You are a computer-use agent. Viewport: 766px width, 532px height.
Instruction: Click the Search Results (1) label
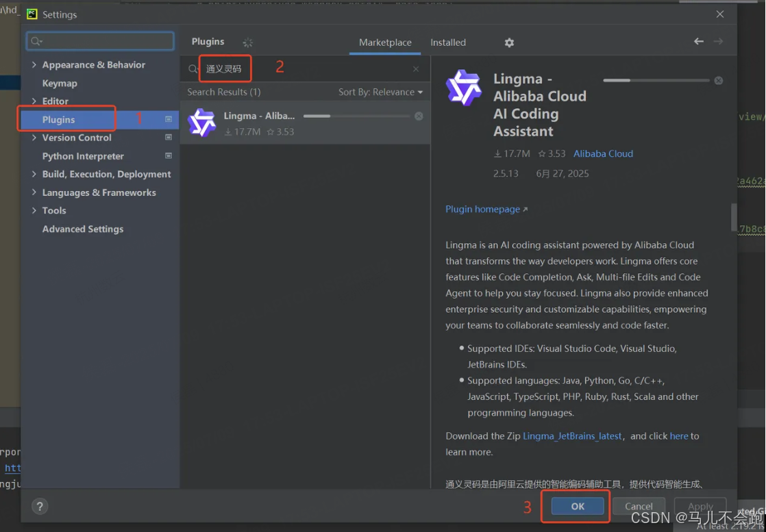point(224,92)
